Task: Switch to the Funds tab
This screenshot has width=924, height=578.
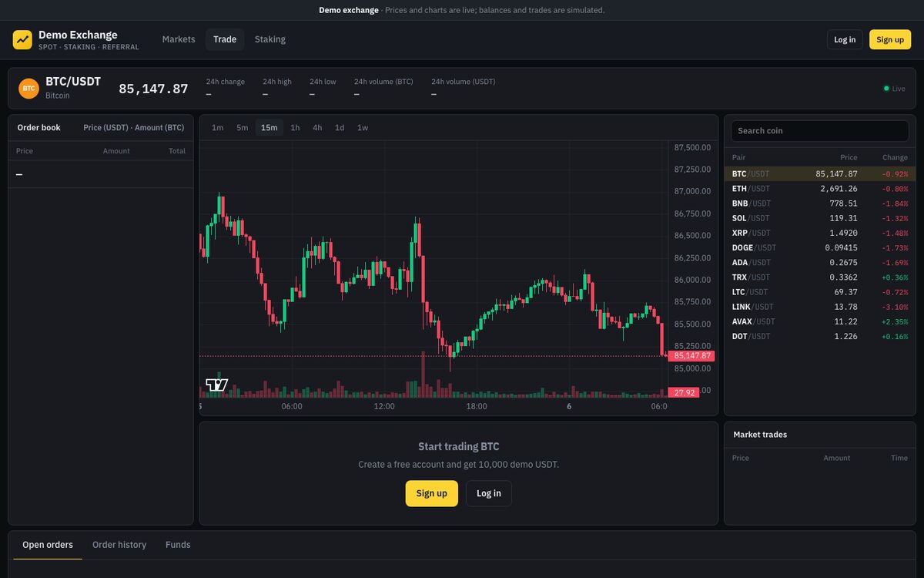Action: tap(178, 545)
